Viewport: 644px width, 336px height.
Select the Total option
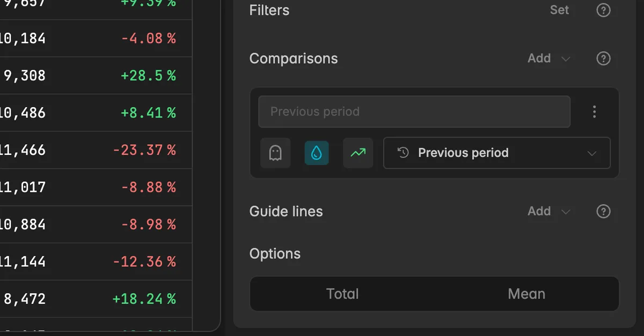342,294
